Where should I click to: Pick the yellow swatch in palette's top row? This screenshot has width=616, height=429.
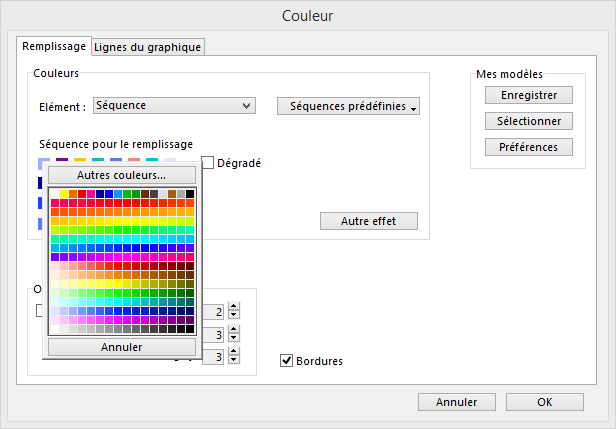[x=64, y=194]
